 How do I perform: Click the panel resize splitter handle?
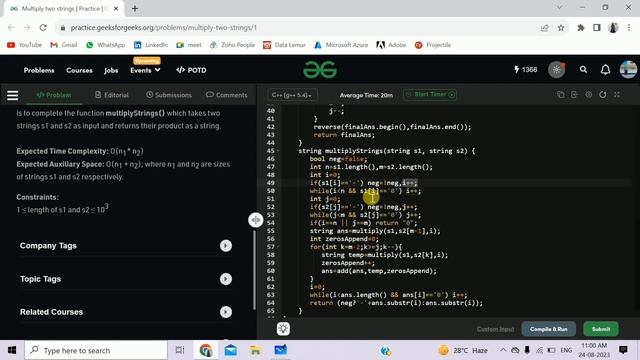click(x=256, y=220)
